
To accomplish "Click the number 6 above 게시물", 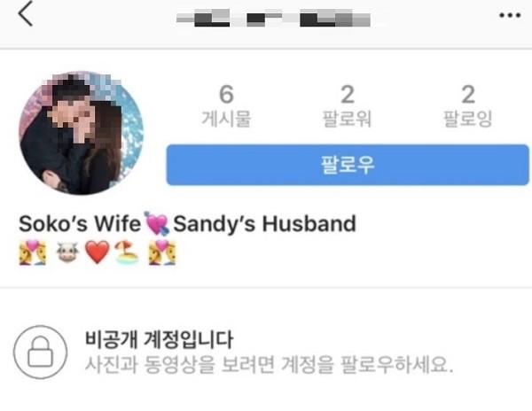I will click(x=226, y=94).
